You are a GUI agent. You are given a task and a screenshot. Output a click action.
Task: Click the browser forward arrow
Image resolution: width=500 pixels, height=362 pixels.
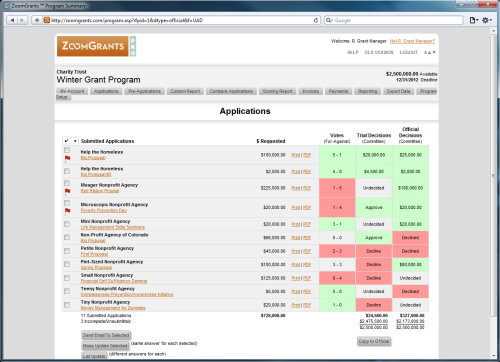[22, 20]
